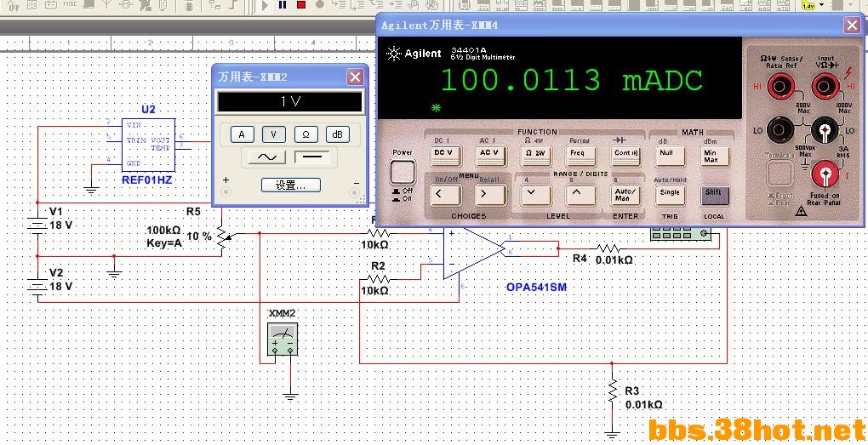This screenshot has height=445, width=868.
Task: Select resistor R4 0.01kΩ on schematic
Action: 608,248
